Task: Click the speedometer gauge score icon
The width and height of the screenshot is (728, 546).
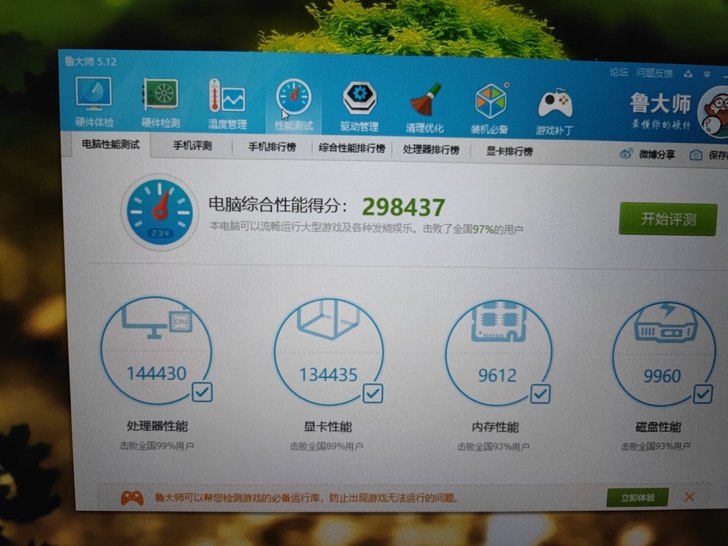Action: 159,213
